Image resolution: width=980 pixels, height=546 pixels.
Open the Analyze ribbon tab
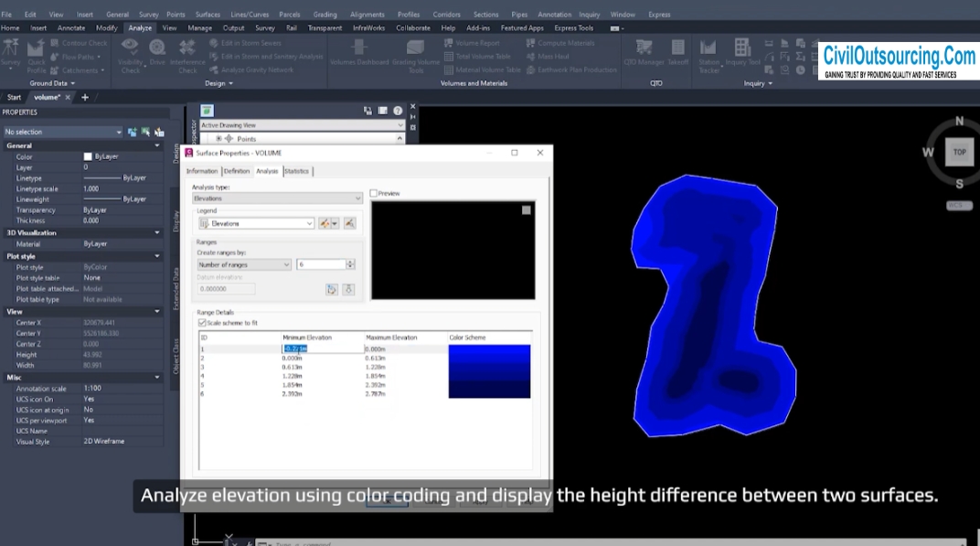[x=140, y=28]
